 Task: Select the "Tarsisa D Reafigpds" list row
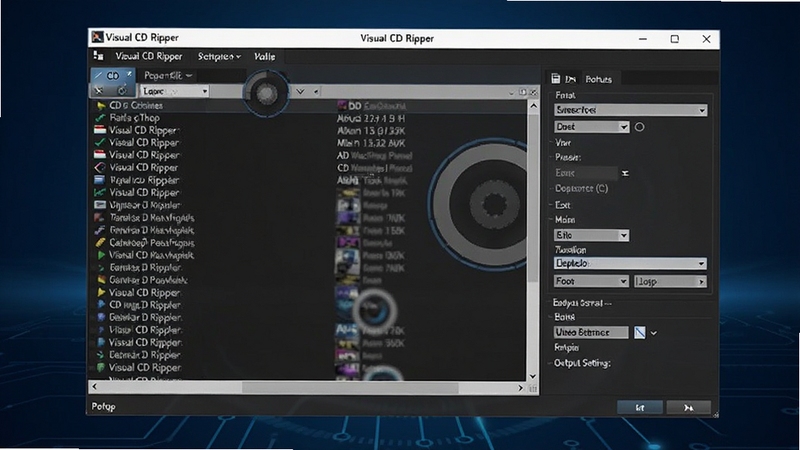[152, 218]
